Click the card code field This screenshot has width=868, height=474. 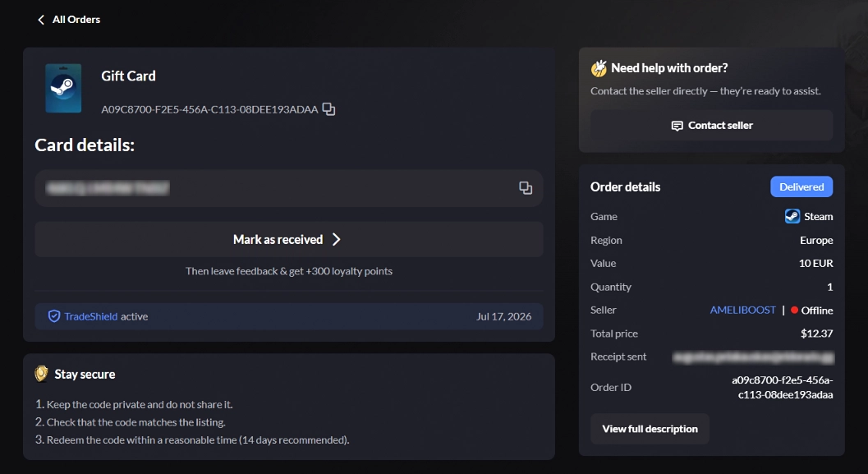click(x=289, y=188)
